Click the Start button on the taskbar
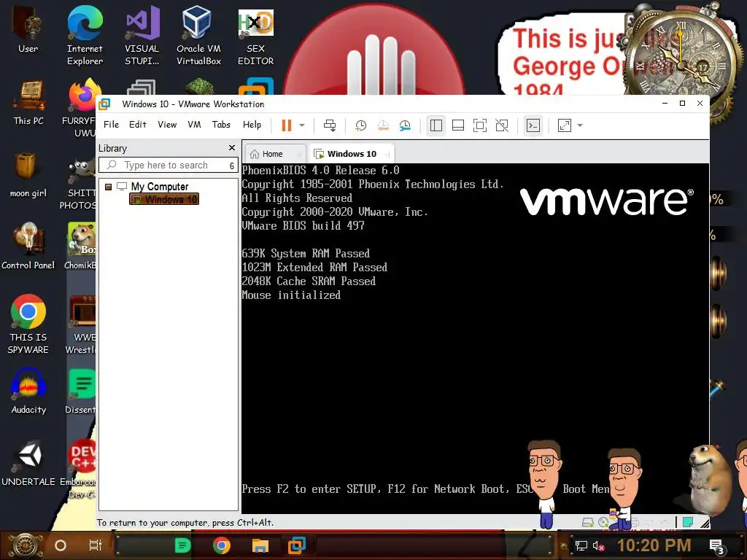The width and height of the screenshot is (747, 560). pos(26,545)
